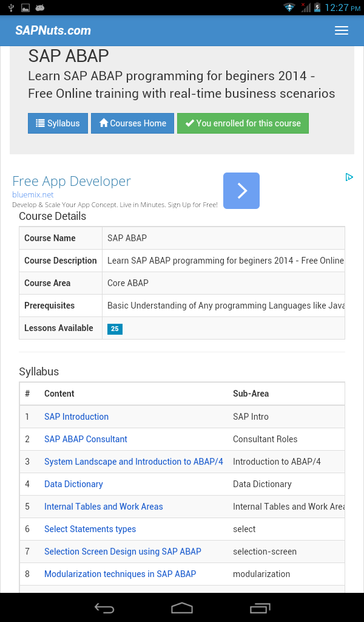
Task: Click the 'Lessons Available' row label
Action: click(x=59, y=328)
